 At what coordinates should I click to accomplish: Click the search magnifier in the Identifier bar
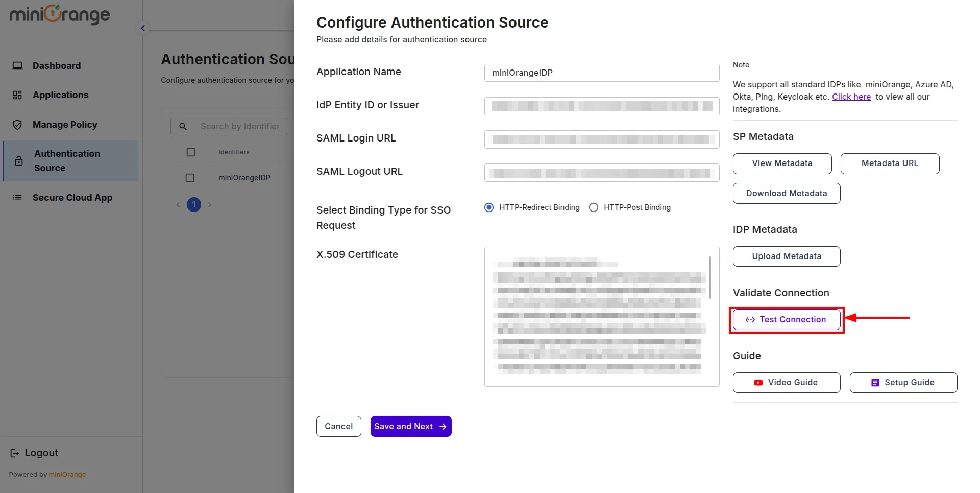pos(183,126)
